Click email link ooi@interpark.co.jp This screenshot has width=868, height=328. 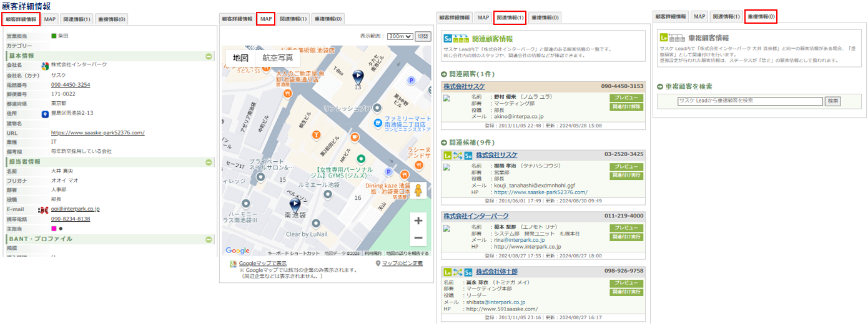tap(76, 209)
